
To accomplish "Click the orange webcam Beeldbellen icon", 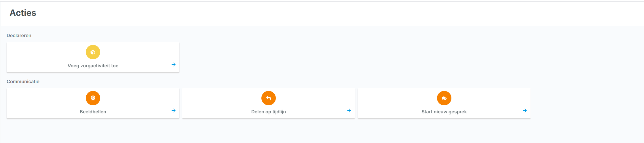I will click(93, 98).
